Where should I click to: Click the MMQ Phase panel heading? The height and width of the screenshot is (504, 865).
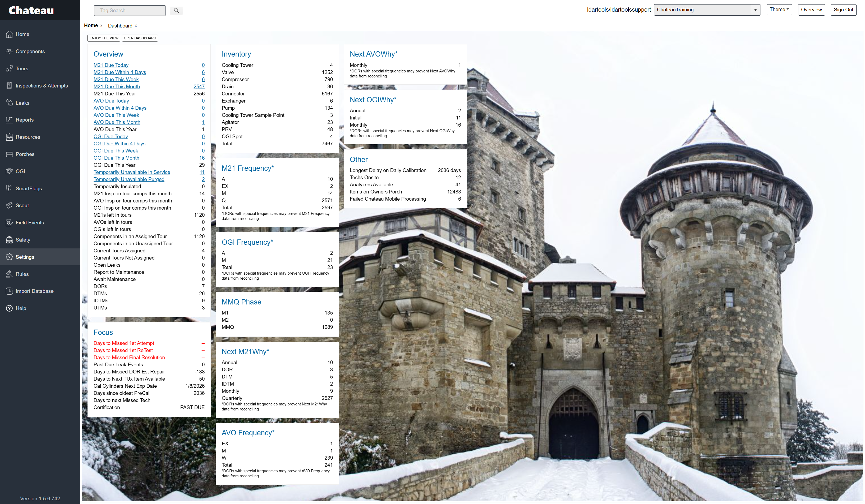pos(241,302)
